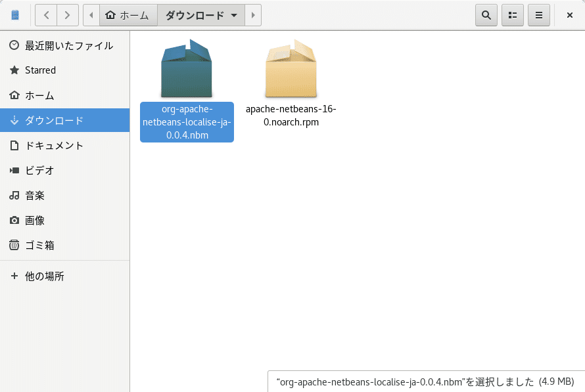Open ホーム in sidebar
Screen dimensions: 585x392
(65, 95)
